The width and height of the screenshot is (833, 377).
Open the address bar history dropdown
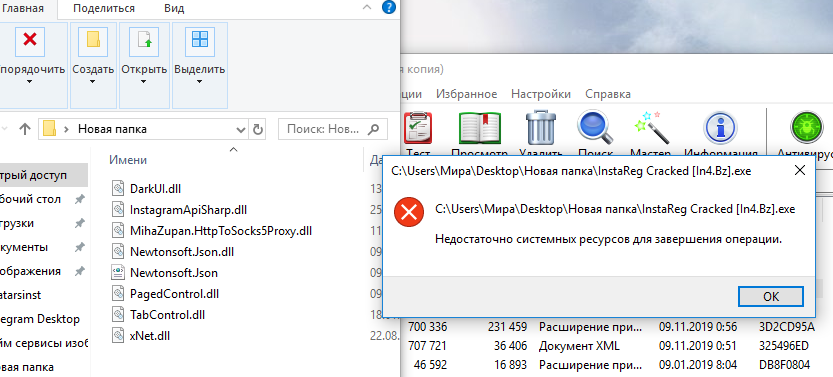tap(241, 129)
